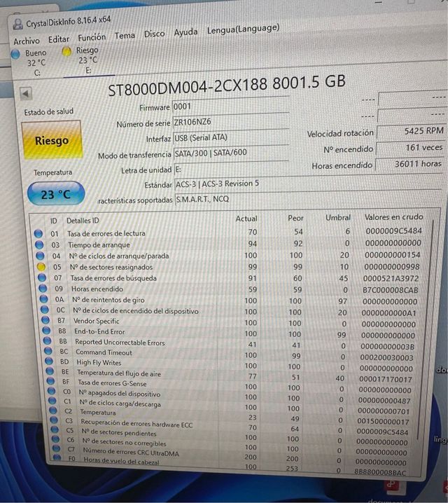Click blue dot for sectores pendientes C5
This screenshot has width=448, height=503.
pos(55,429)
